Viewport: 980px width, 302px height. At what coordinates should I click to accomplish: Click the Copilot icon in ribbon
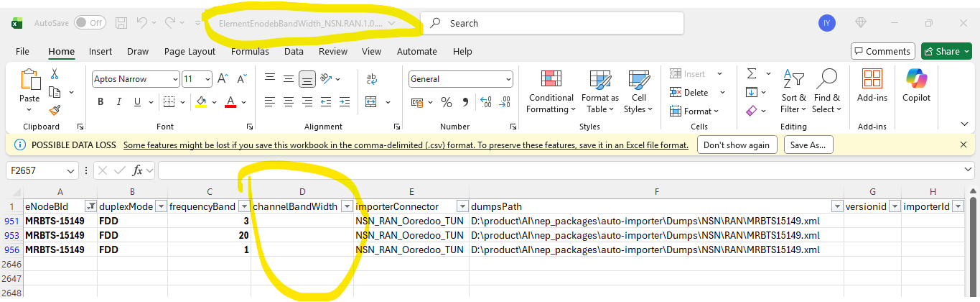916,85
